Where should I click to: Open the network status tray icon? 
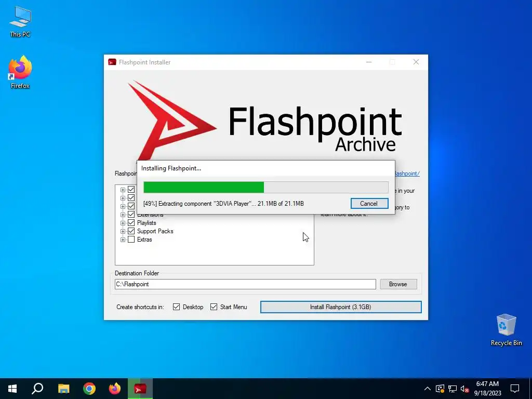tap(453, 389)
